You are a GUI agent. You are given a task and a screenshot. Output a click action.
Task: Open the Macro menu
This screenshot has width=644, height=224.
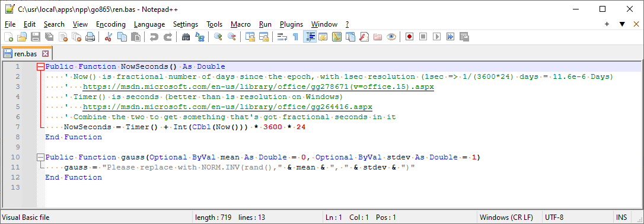point(241,24)
